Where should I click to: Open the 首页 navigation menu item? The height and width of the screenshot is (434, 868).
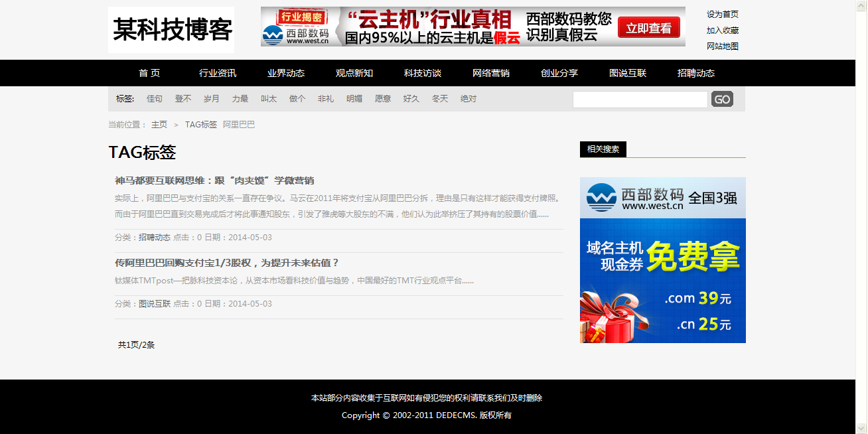click(149, 73)
